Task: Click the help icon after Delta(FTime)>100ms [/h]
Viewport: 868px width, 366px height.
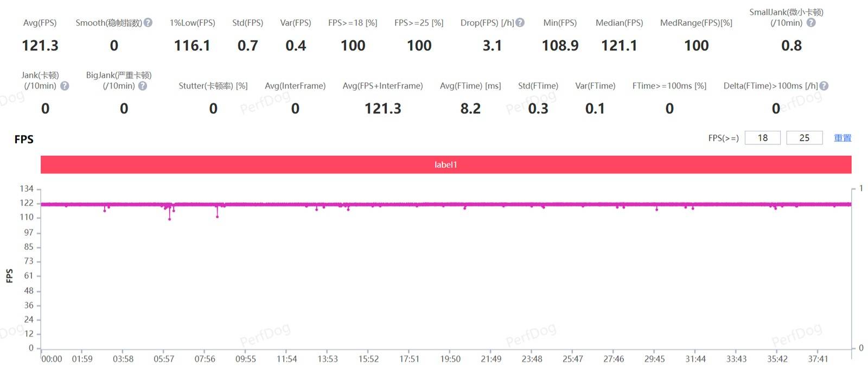Action: pos(824,86)
